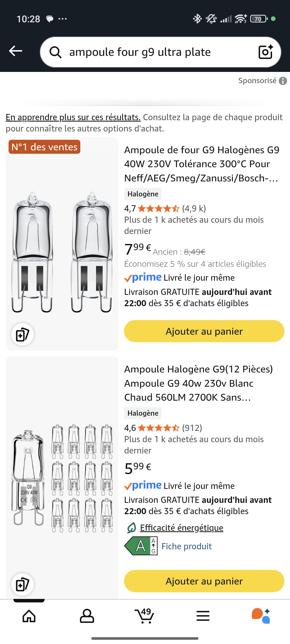This screenshot has height=644, width=290.
Task: Open the Fiche produit link
Action: click(186, 546)
